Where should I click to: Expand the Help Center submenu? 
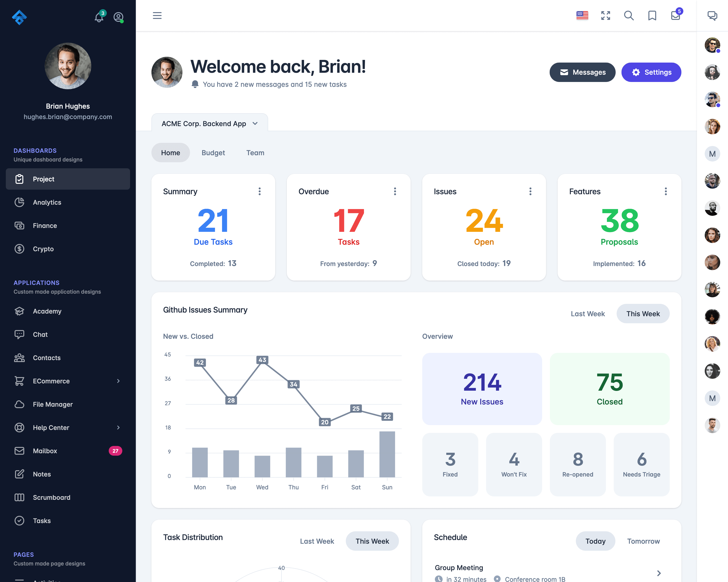coord(118,428)
